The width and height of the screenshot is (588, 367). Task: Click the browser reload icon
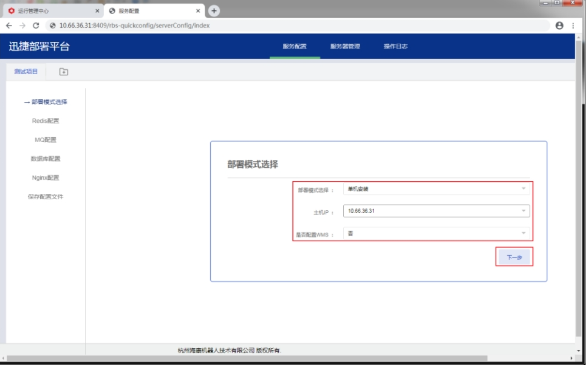tap(36, 26)
